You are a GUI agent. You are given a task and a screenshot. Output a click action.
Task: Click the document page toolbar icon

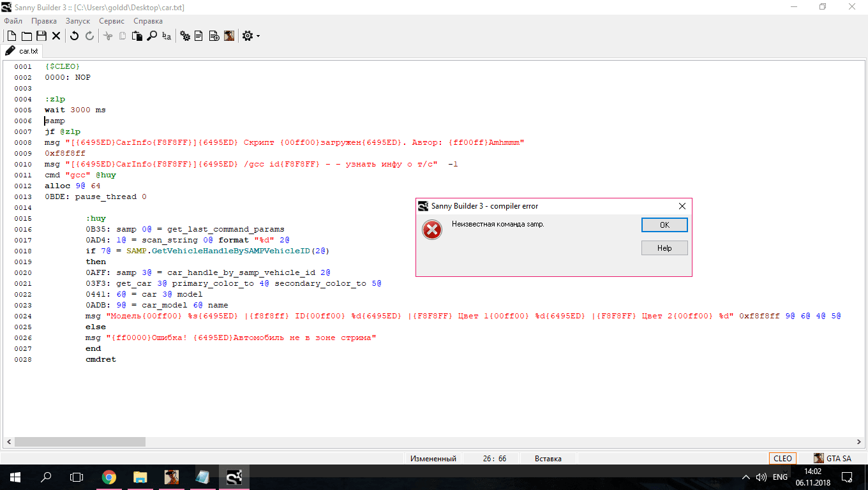(199, 36)
